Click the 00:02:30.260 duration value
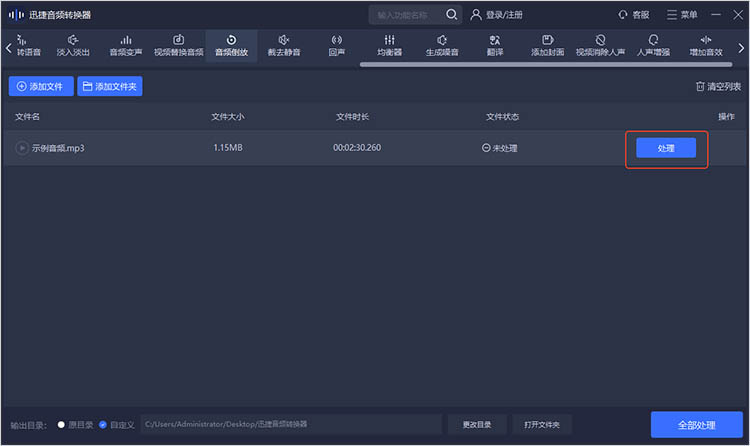This screenshot has width=750, height=446. tap(357, 148)
